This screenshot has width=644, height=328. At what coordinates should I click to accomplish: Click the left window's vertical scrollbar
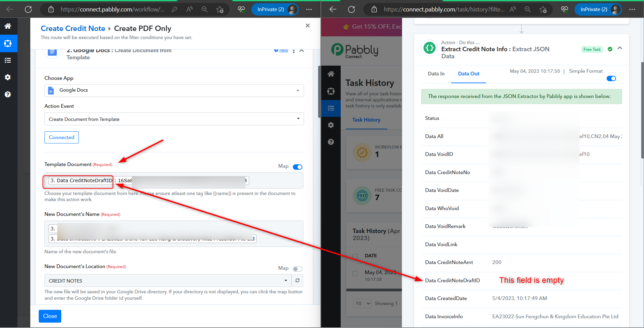[319, 92]
